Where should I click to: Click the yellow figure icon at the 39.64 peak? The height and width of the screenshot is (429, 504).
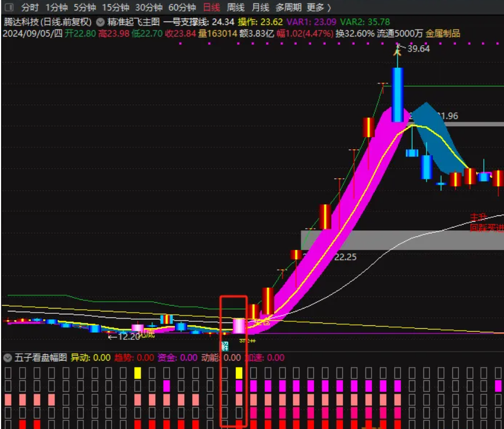[x=397, y=50]
